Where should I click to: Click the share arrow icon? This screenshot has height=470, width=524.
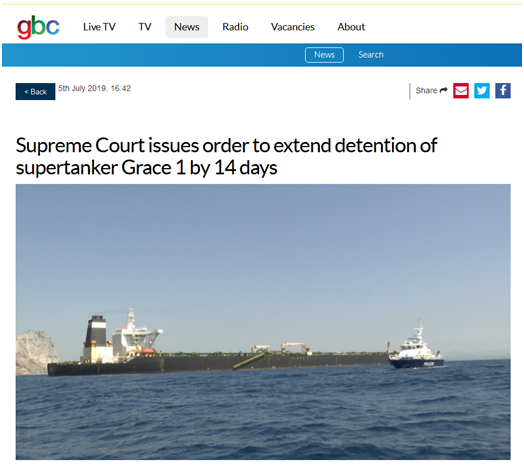coord(443,90)
